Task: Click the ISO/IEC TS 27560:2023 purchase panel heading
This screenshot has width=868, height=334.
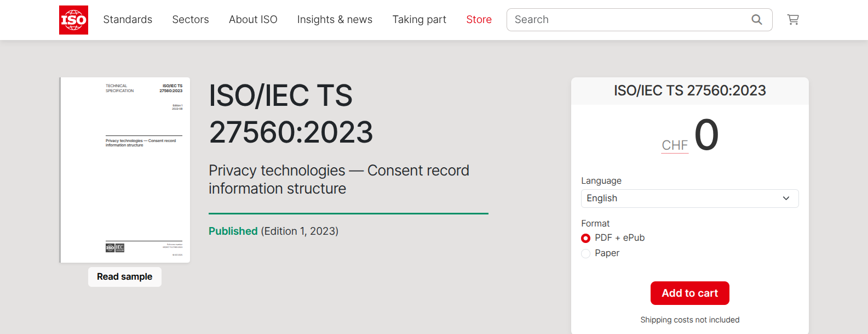Action: pyautogui.click(x=690, y=90)
